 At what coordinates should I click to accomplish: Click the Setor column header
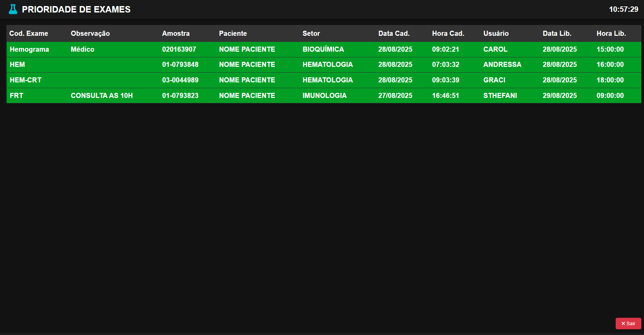pyautogui.click(x=311, y=33)
